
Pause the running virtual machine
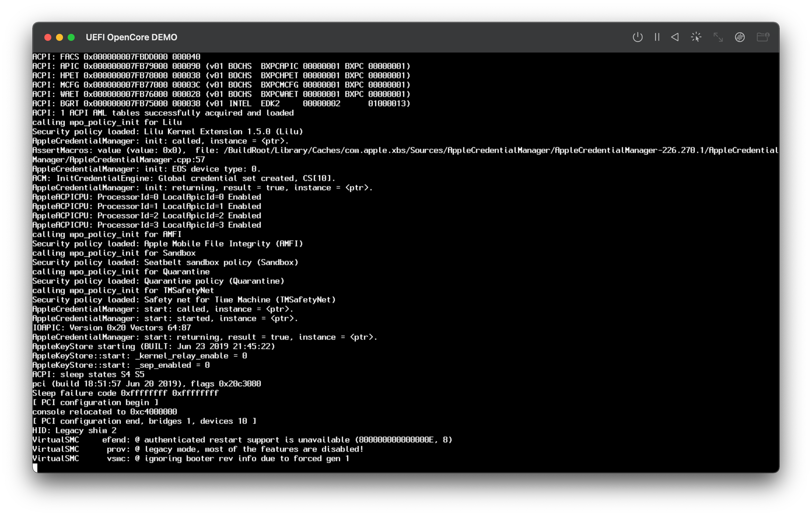point(657,37)
